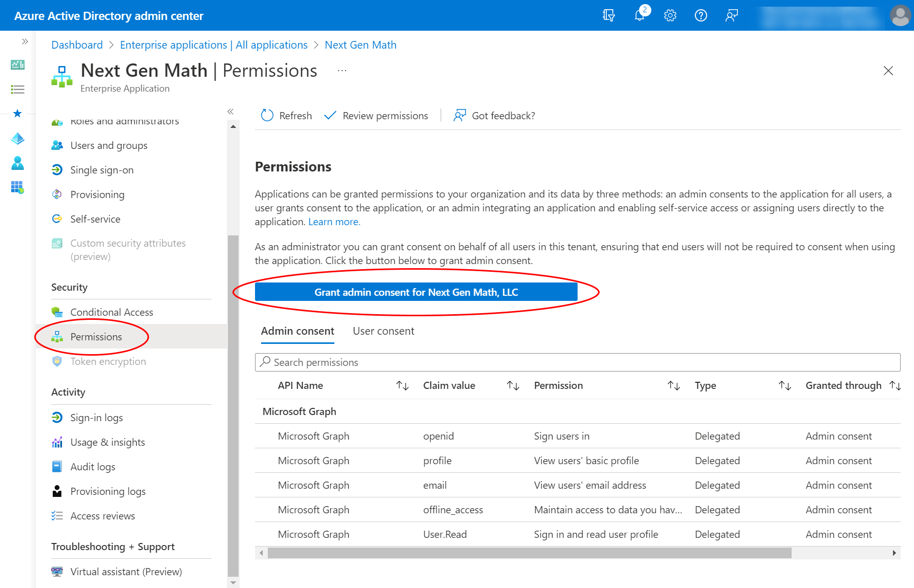Click Sign users in permission text
This screenshot has width=914, height=588.
click(x=562, y=436)
